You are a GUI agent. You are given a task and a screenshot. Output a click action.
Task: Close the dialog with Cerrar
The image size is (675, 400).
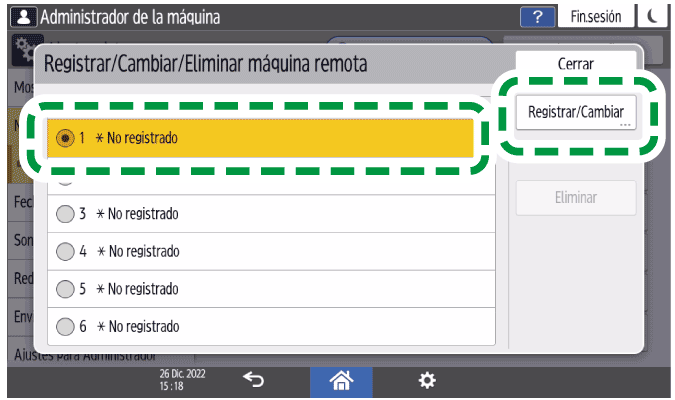(x=575, y=63)
